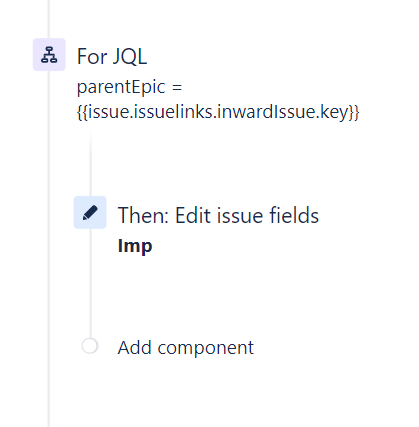Click connector line between JQL and Edit action
419x427 pixels.
pyautogui.click(x=90, y=163)
